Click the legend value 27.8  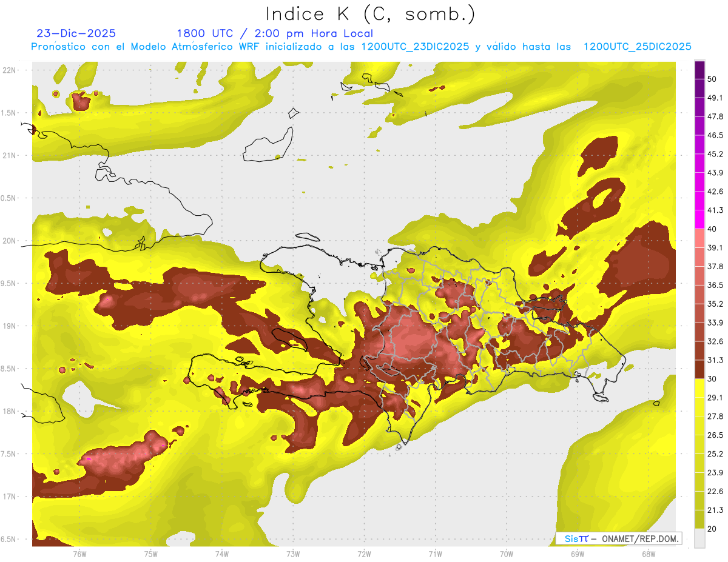715,416
